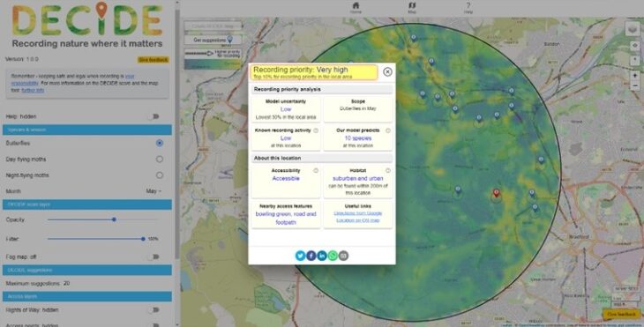Go to Home in top navigation
This screenshot has height=327, width=644.
356,8
